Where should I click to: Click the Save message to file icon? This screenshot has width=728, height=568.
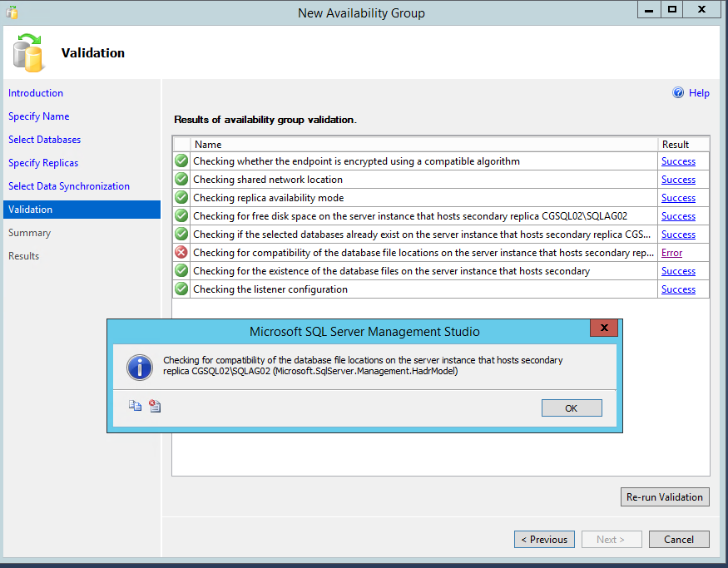(155, 406)
